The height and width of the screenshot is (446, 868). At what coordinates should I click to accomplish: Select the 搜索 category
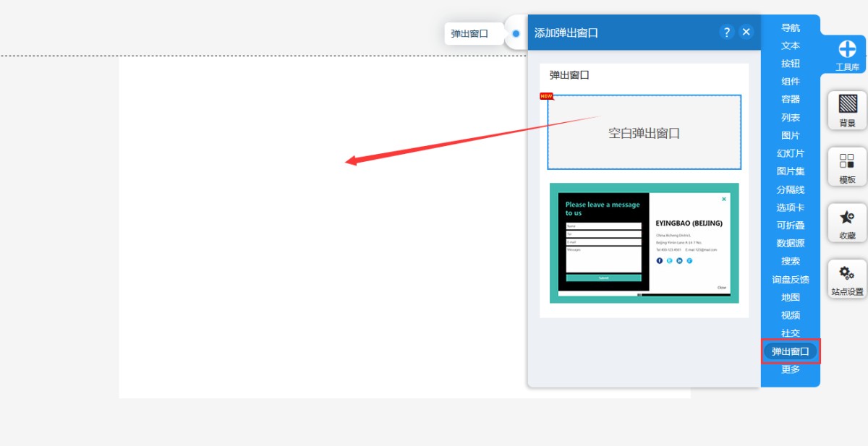click(x=791, y=261)
